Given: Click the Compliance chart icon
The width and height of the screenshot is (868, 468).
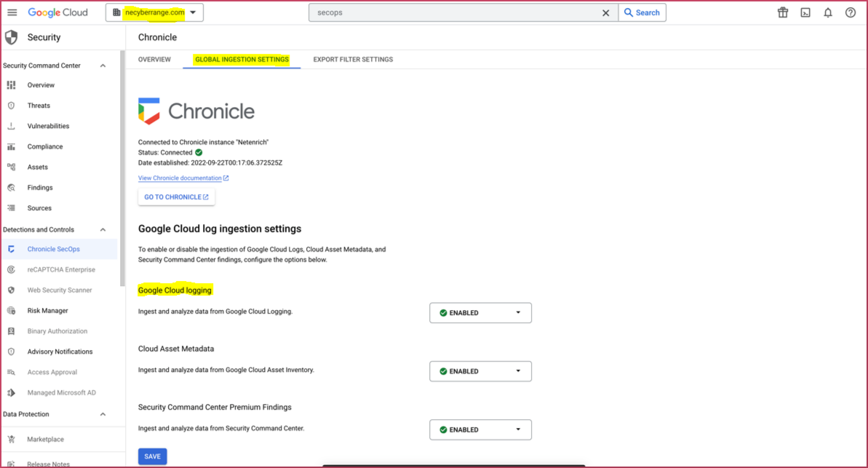Looking at the screenshot, I should pyautogui.click(x=11, y=146).
